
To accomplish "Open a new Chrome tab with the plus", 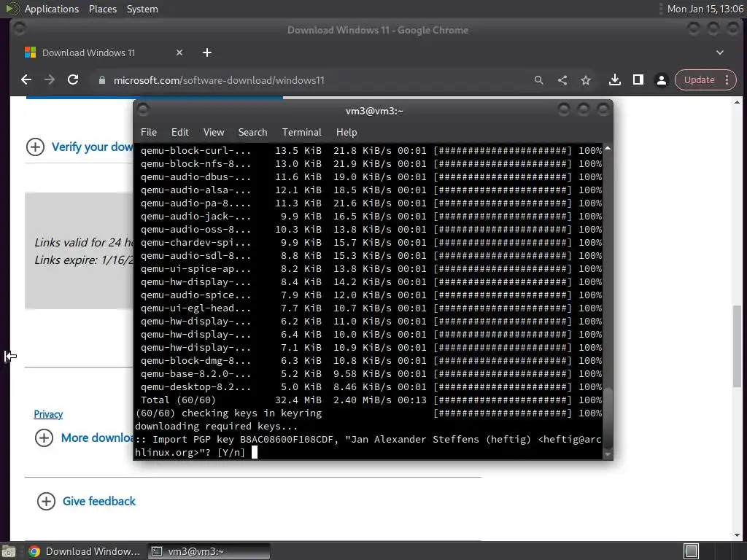I will pos(206,52).
